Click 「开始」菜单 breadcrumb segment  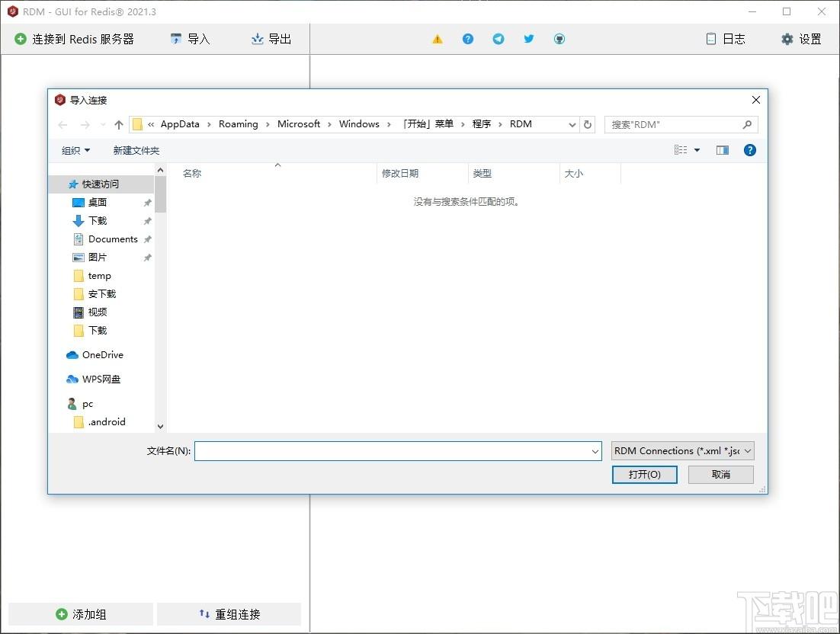coord(428,124)
